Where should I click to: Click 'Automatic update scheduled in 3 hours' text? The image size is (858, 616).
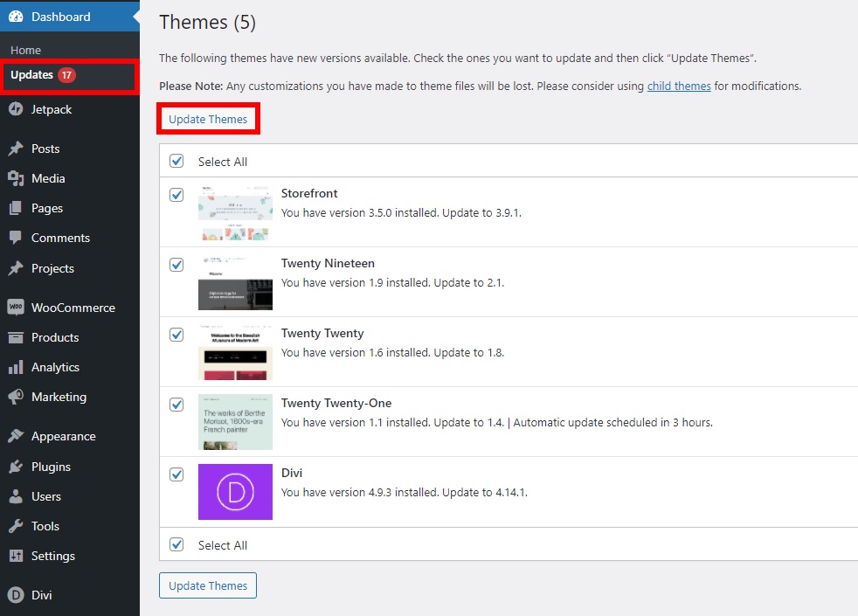tap(612, 422)
